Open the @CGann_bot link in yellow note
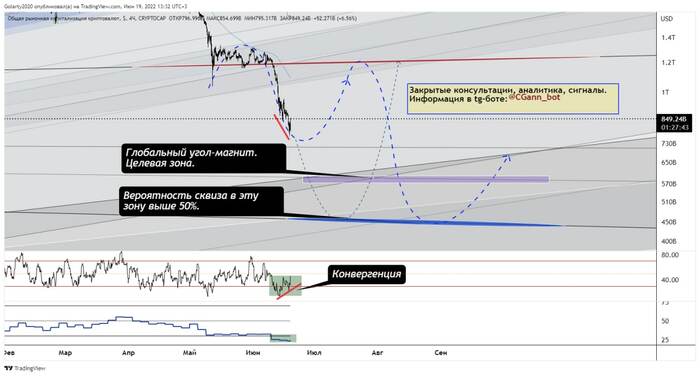 534,97
